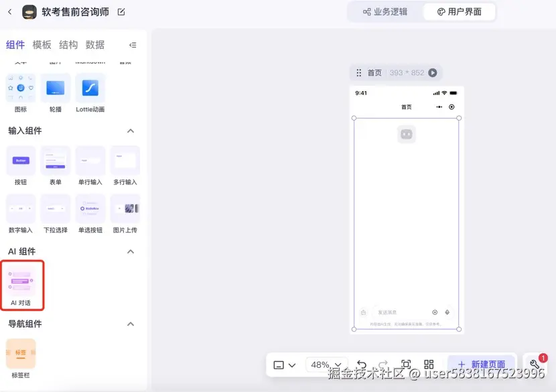Click the undo arrow icon
Viewport: 556px width, 392px height.
point(362,364)
